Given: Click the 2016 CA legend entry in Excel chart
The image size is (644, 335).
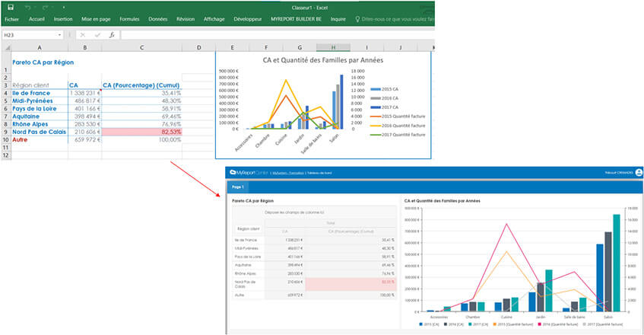Looking at the screenshot, I should coord(385,98).
